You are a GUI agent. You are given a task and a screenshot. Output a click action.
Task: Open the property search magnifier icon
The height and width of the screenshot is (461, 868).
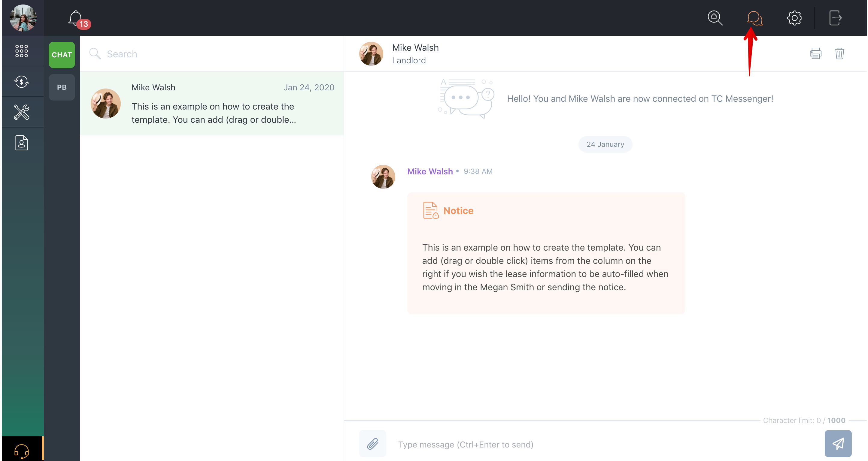(715, 18)
